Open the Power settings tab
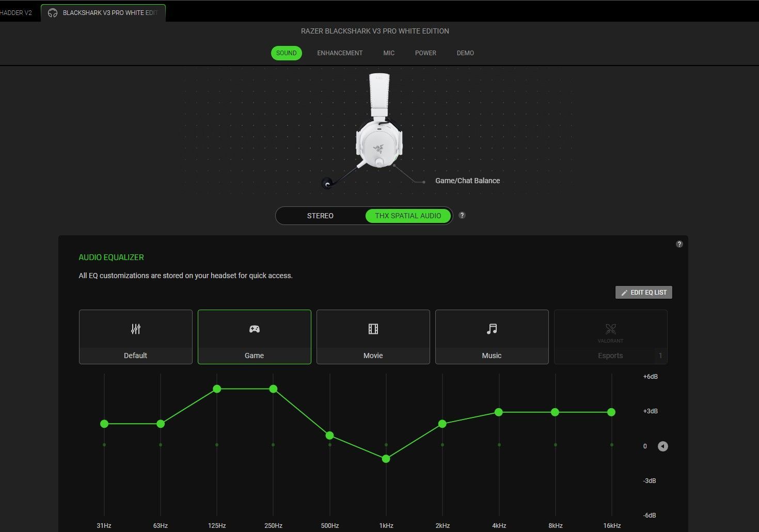Image resolution: width=759 pixels, height=532 pixels. (425, 53)
